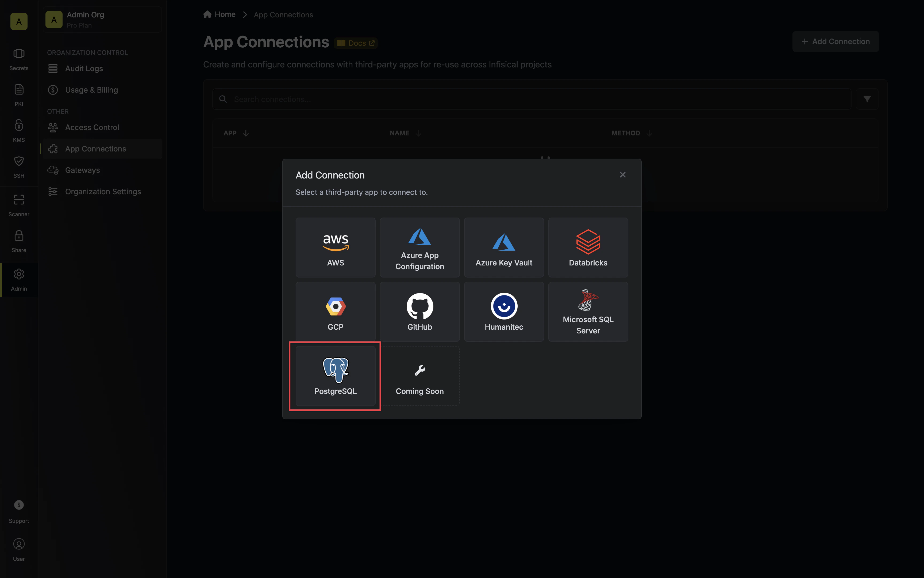Select the AWS connection tile
The image size is (924, 578).
[335, 247]
